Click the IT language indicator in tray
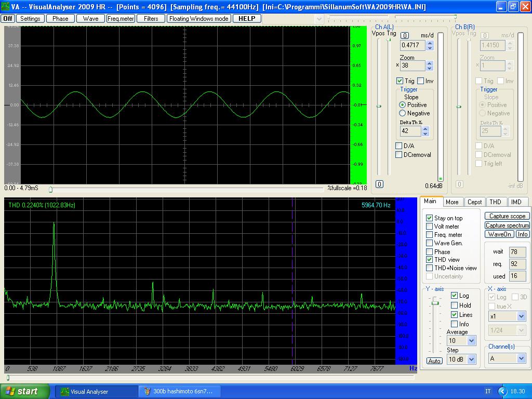This screenshot has width=532, height=399. tap(487, 392)
